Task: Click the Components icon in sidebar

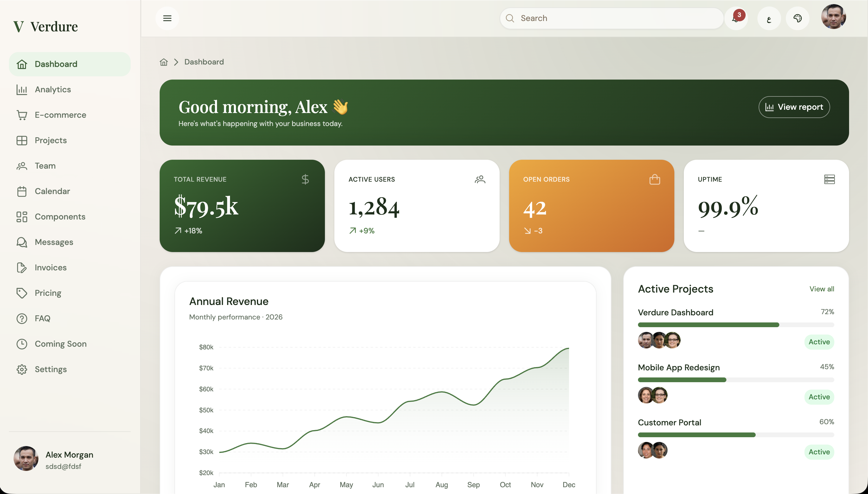Action: [x=22, y=217]
